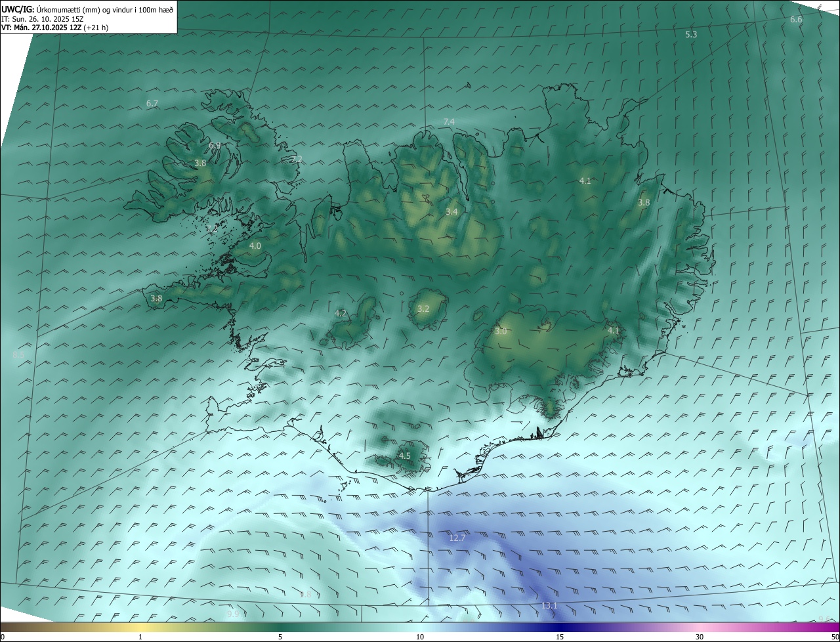Click the "1" tick label on the color scale

[x=140, y=637]
